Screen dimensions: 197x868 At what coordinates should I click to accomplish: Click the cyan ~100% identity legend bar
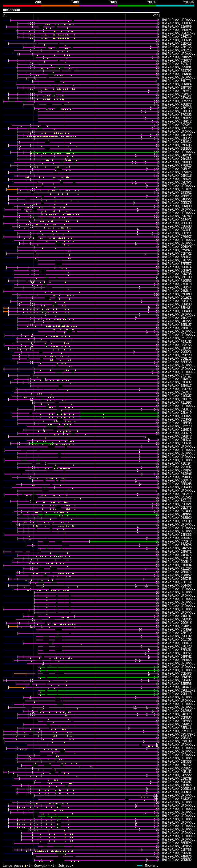(x=175, y=6)
